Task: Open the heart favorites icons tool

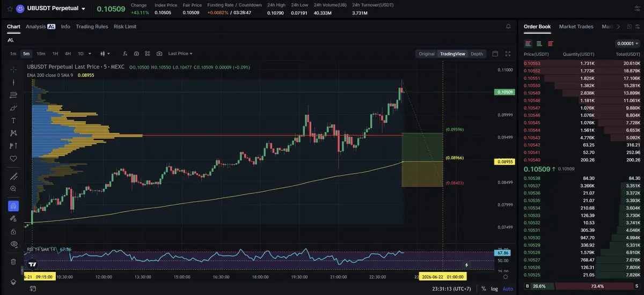Action: 13,159
